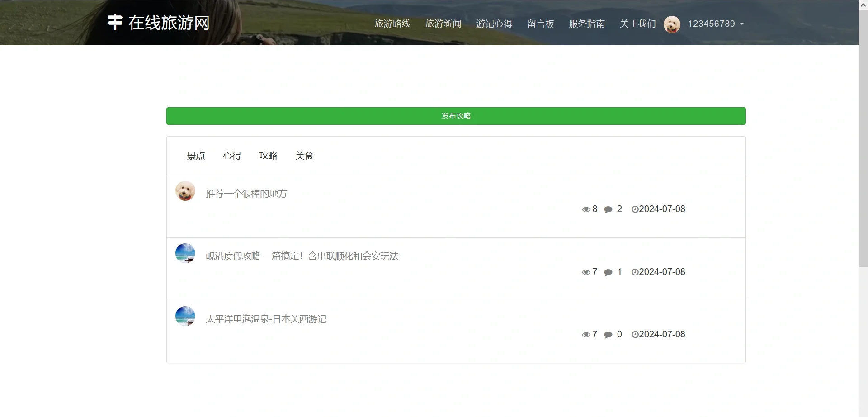Image resolution: width=868 pixels, height=417 pixels.
Task: Click the puppy avatar of the first post
Action: point(185,191)
